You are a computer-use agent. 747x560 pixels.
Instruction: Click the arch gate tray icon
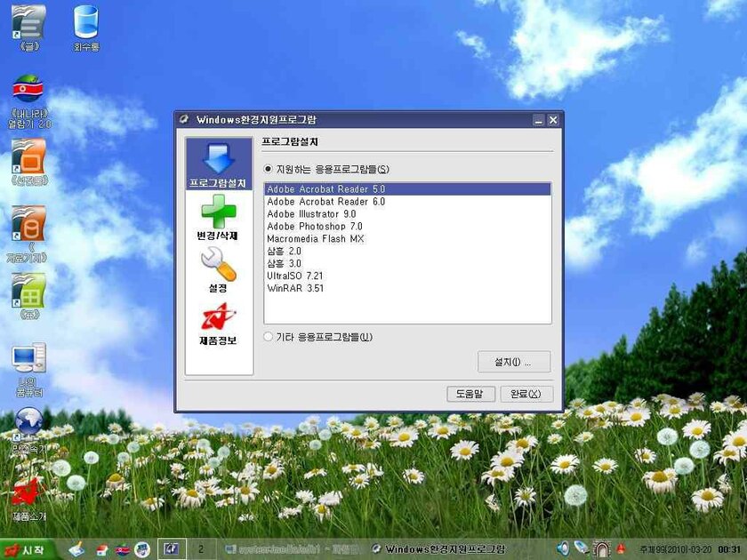601,549
